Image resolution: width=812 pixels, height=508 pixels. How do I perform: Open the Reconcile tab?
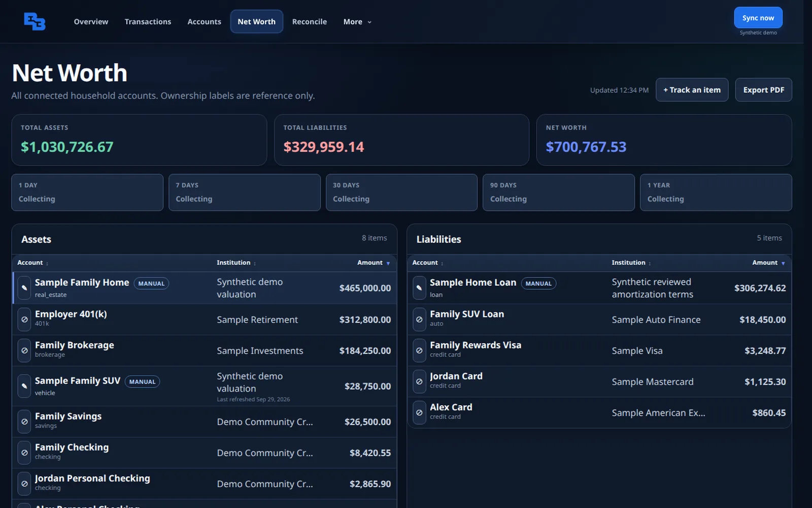pyautogui.click(x=309, y=21)
